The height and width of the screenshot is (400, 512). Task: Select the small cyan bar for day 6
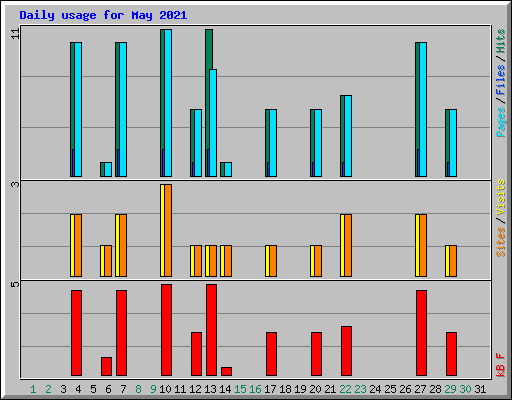(x=108, y=170)
